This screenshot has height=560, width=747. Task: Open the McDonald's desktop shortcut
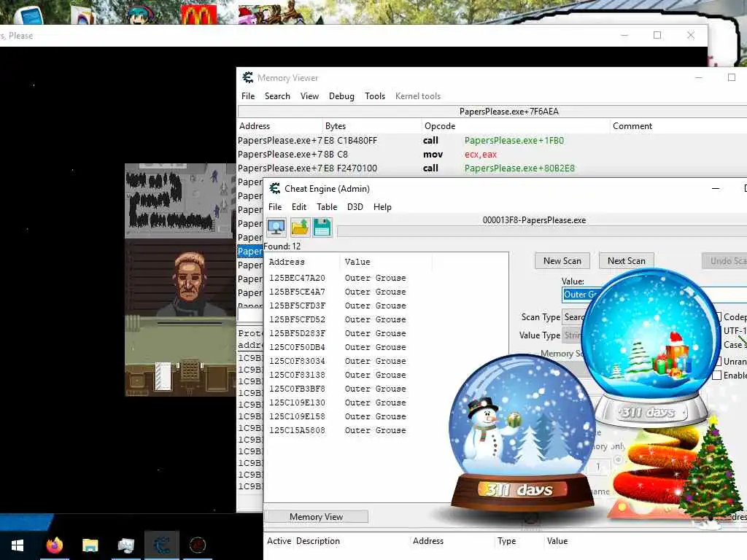pyautogui.click(x=198, y=15)
